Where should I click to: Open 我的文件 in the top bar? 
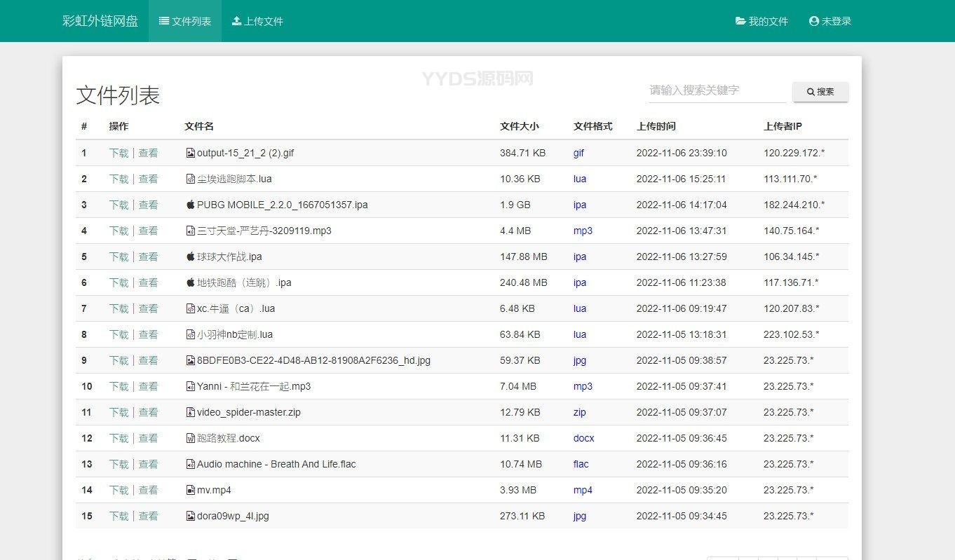click(x=761, y=21)
